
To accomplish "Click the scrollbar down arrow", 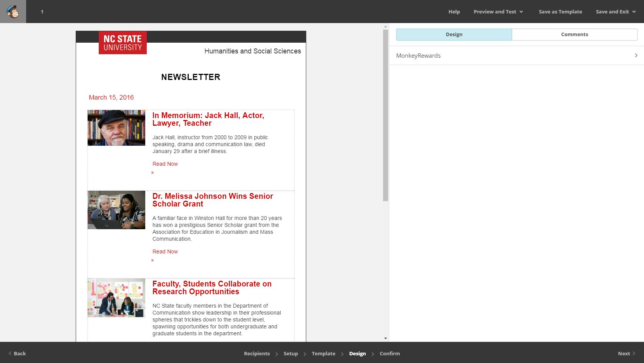I will [385, 338].
